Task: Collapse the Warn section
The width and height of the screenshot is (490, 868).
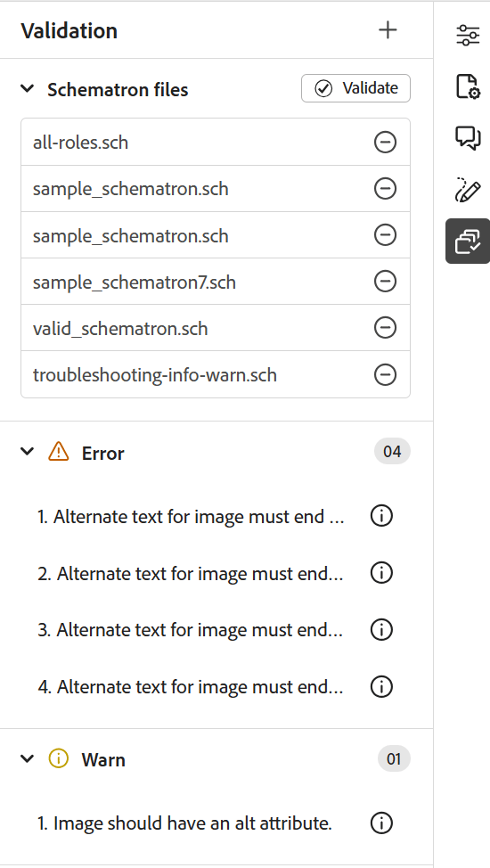Action: [x=27, y=758]
